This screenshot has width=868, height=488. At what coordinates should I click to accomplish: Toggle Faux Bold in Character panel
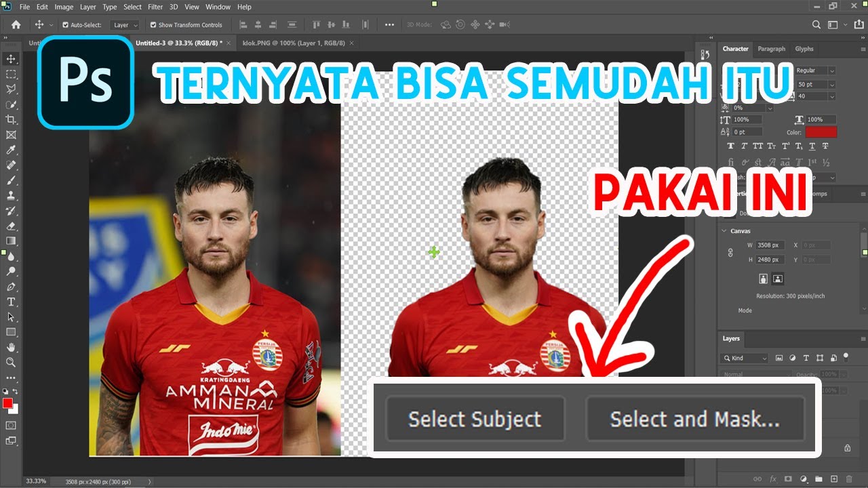[x=731, y=146]
